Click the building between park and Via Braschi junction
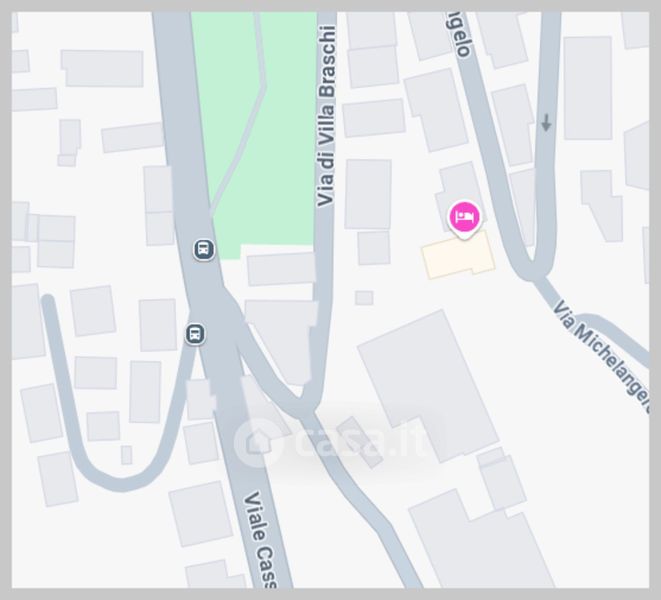 click(x=281, y=269)
